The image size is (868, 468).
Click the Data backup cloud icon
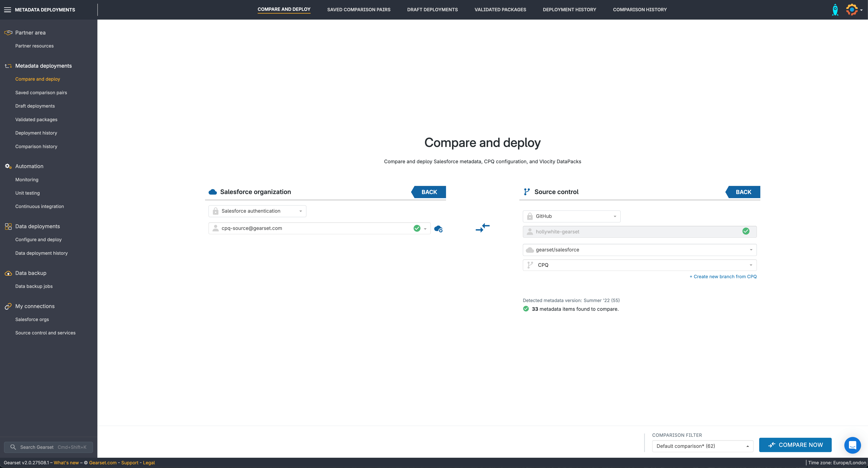click(8, 273)
